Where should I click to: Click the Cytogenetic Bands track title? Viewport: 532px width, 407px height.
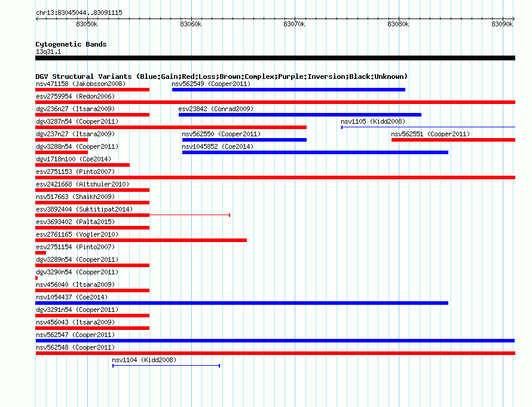point(71,44)
